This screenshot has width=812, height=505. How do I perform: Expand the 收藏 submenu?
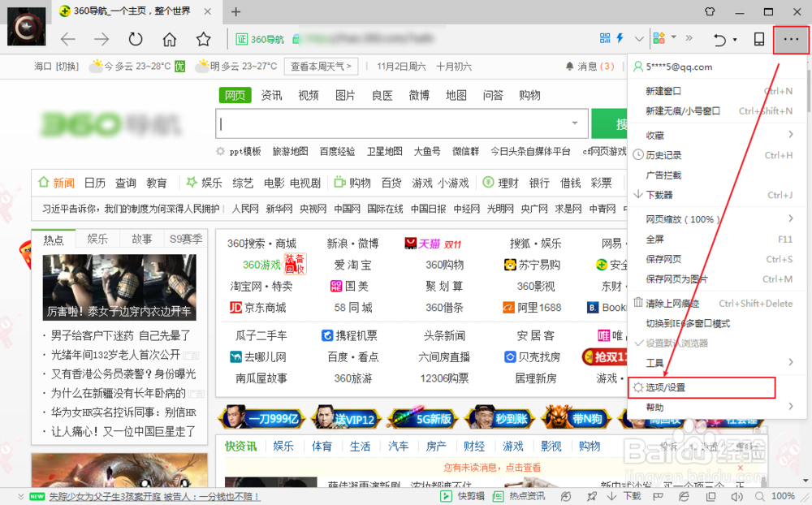point(717,136)
